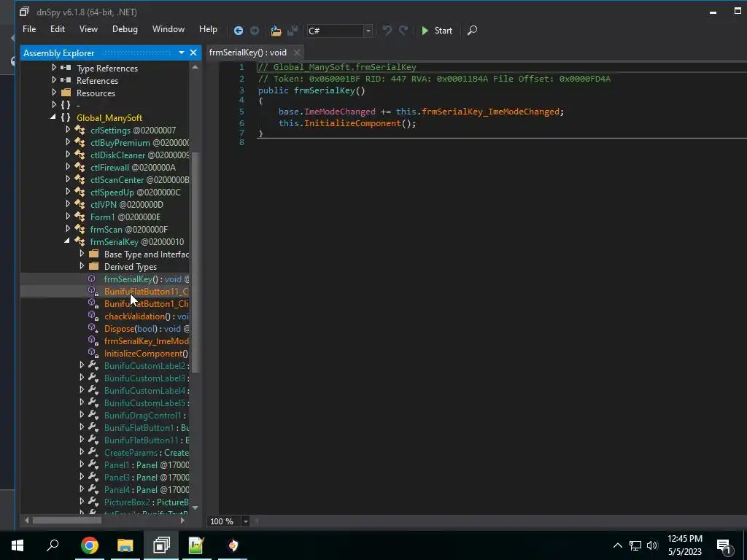Image resolution: width=747 pixels, height=560 pixels.
Task: Click the Panel1 property icon
Action: 93,464
